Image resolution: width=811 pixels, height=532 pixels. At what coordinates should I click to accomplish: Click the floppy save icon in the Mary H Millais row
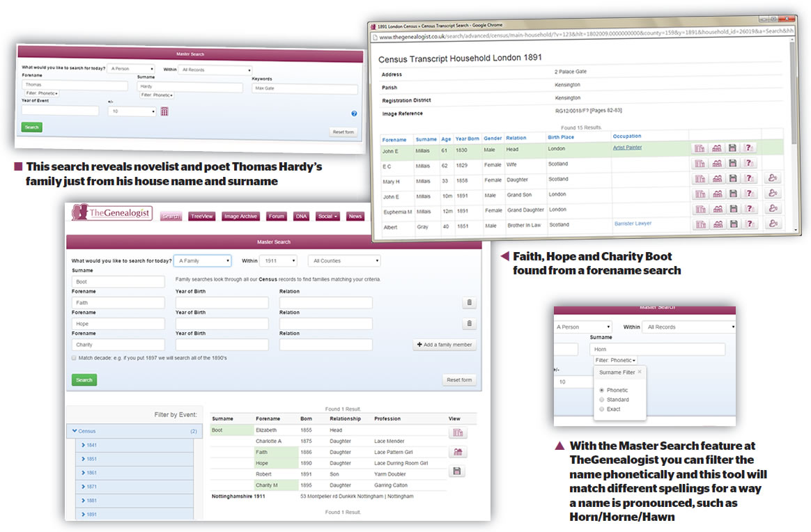733,178
